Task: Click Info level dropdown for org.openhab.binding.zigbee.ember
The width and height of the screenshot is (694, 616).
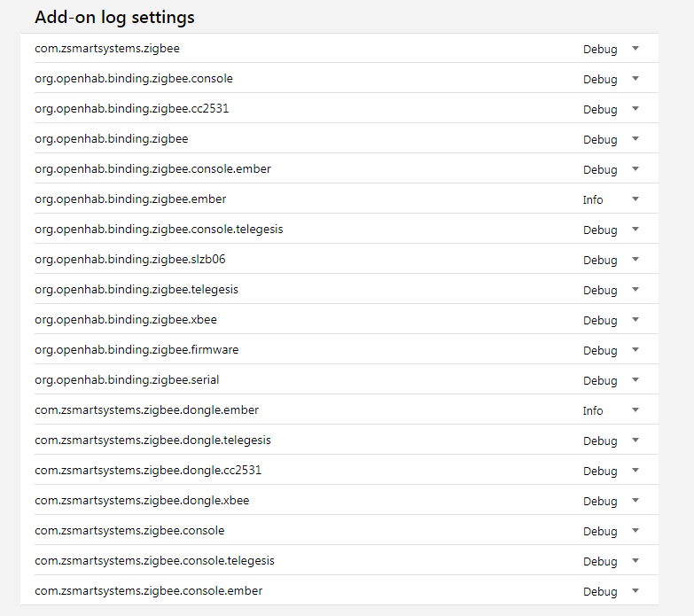Action: 611,199
